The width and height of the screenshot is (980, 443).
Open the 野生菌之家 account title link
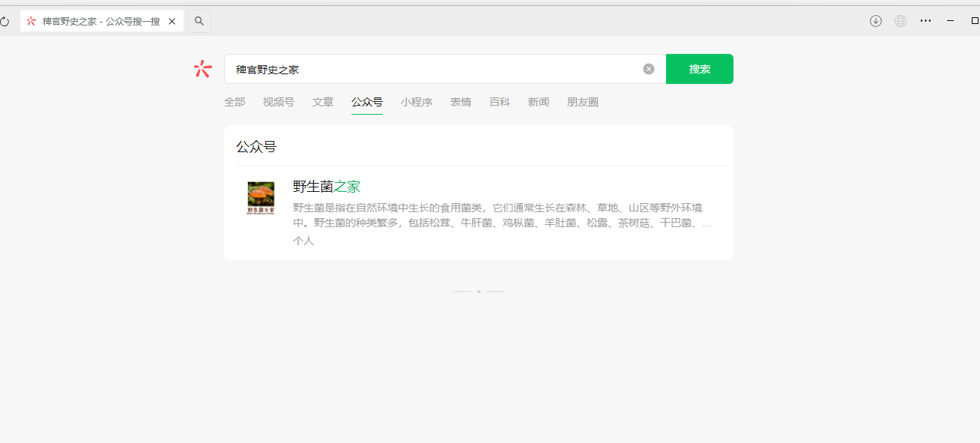[327, 187]
